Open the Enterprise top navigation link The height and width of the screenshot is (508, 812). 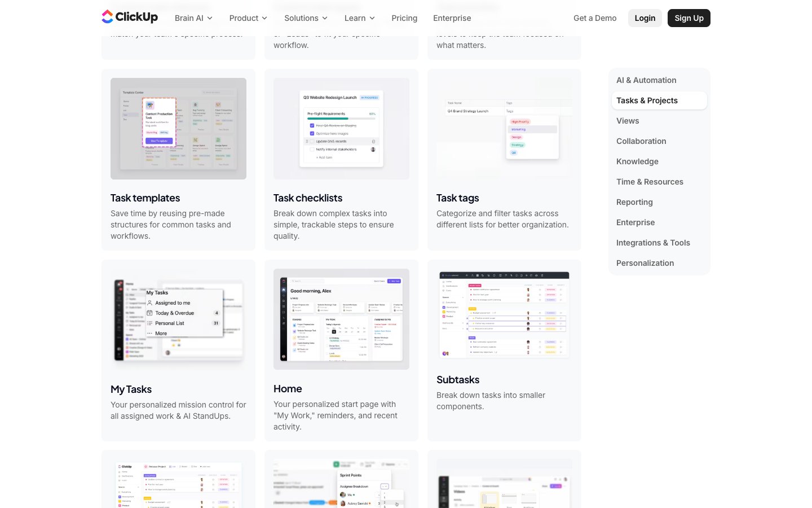[x=452, y=18]
